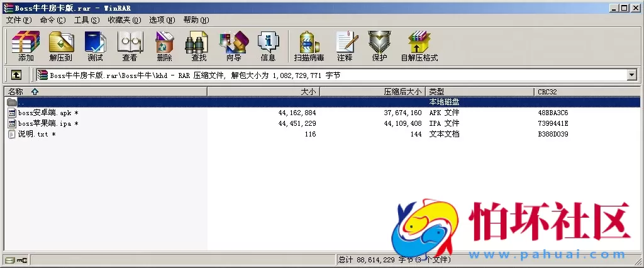Click packed size 44,109,408

click(x=402, y=123)
